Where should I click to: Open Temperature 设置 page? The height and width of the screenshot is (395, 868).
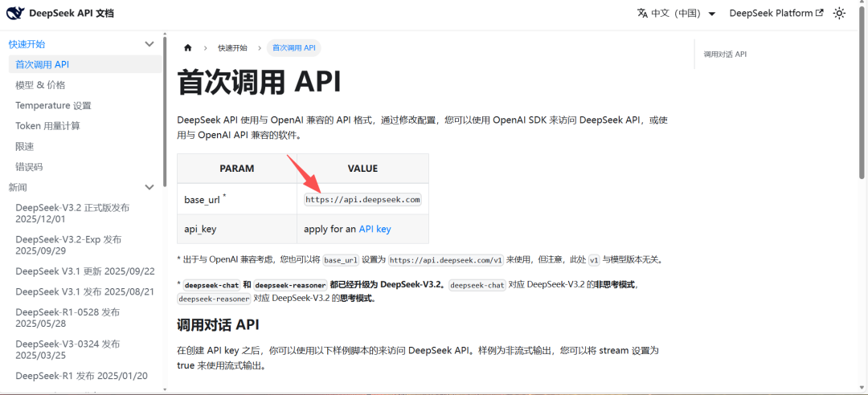point(53,106)
